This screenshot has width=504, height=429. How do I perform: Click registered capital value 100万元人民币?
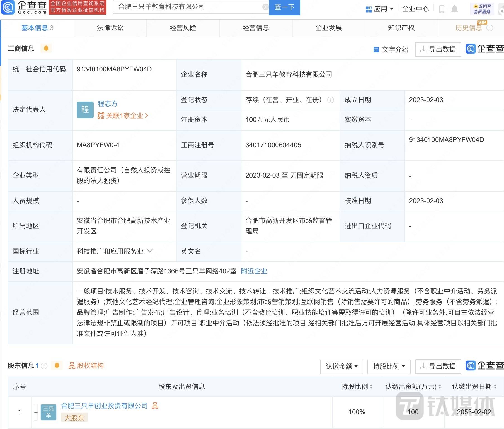click(267, 120)
